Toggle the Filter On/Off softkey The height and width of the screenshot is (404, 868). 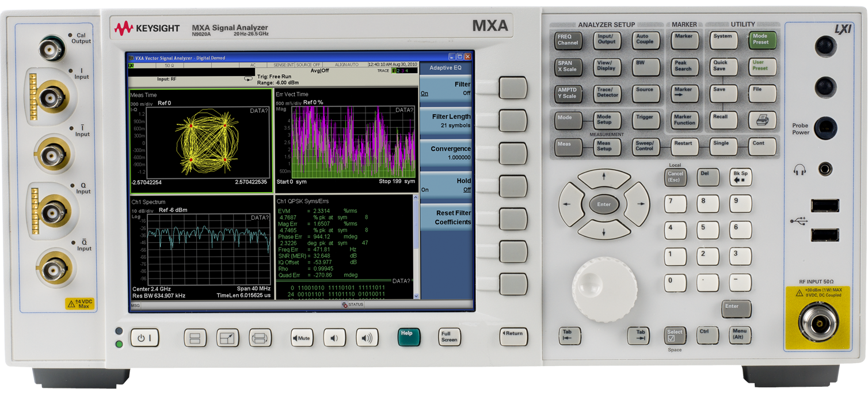446,88
